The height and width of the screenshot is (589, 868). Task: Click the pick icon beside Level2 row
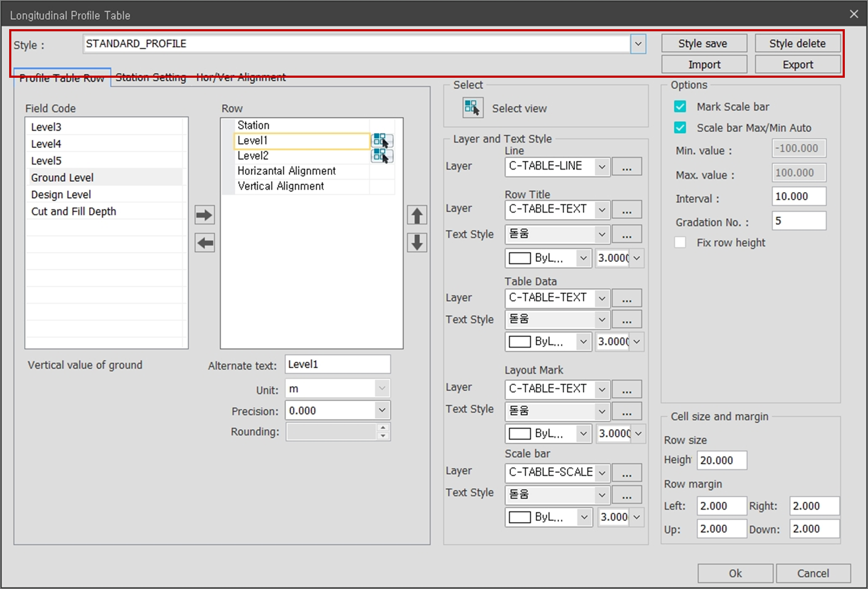point(381,156)
